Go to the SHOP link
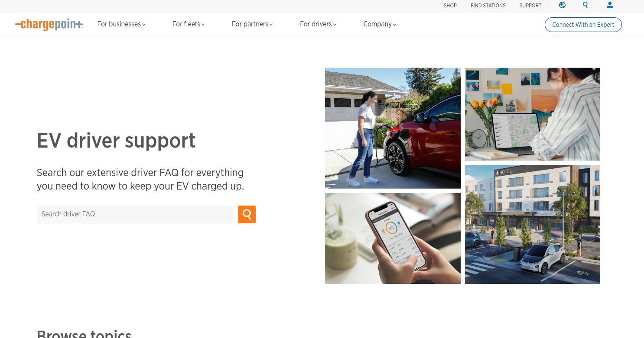Image resolution: width=644 pixels, height=338 pixels. click(x=450, y=6)
